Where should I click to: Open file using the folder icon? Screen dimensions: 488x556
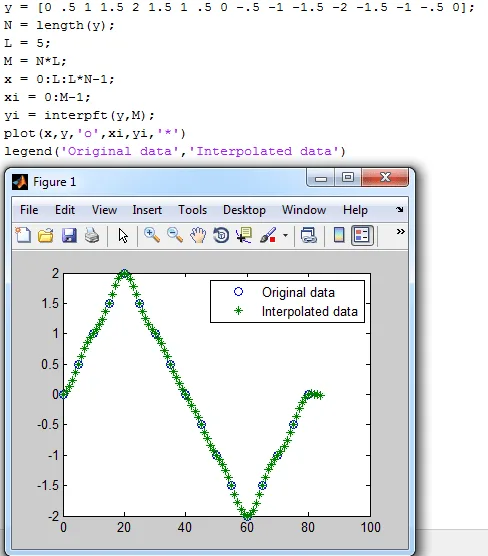click(46, 235)
